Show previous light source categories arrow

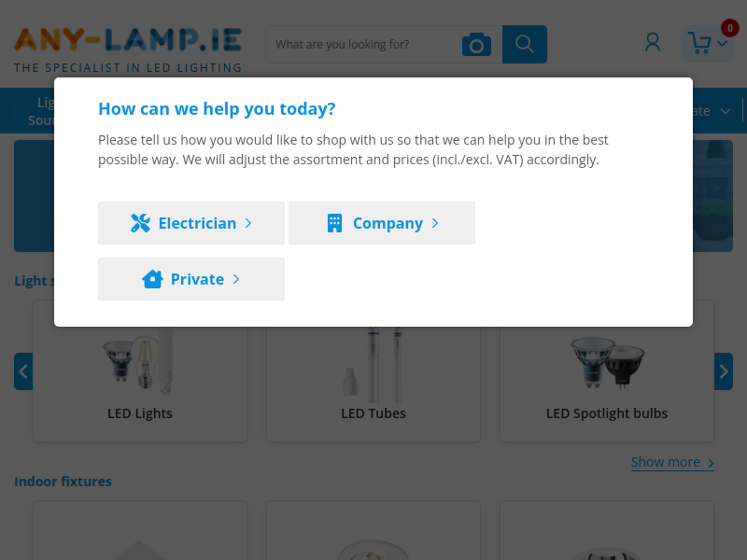pos(23,371)
